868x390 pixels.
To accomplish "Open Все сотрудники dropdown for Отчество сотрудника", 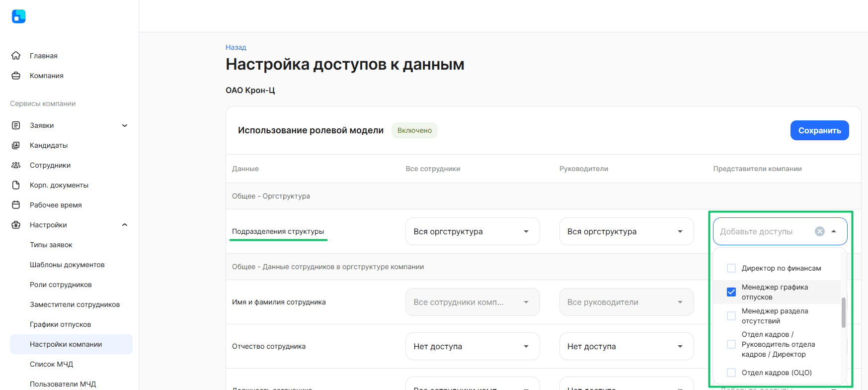I will pos(473,346).
